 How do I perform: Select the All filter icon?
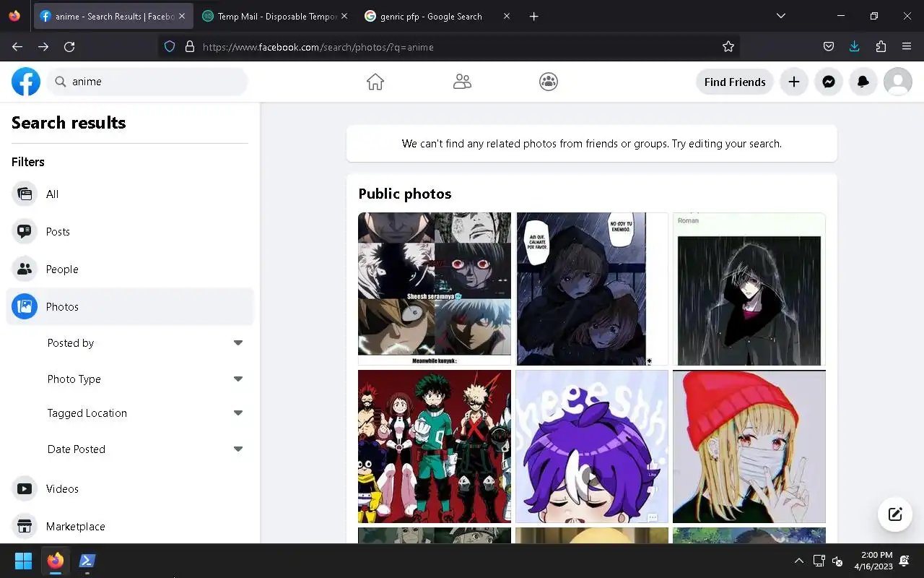click(x=25, y=194)
